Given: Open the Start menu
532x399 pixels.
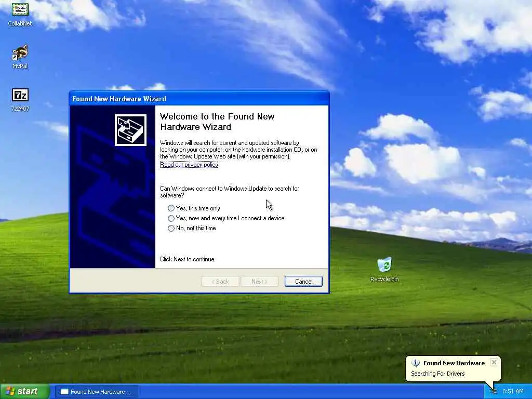Looking at the screenshot, I should point(24,391).
